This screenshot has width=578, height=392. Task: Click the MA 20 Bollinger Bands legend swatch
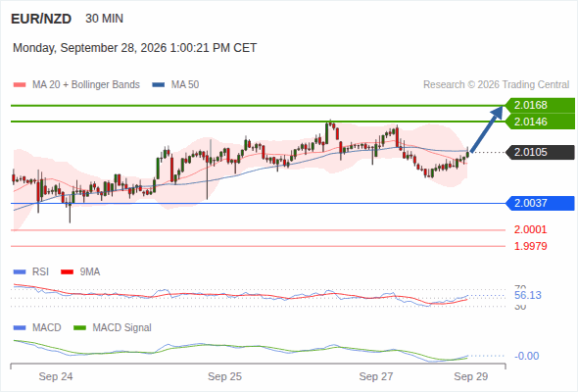[x=20, y=85]
